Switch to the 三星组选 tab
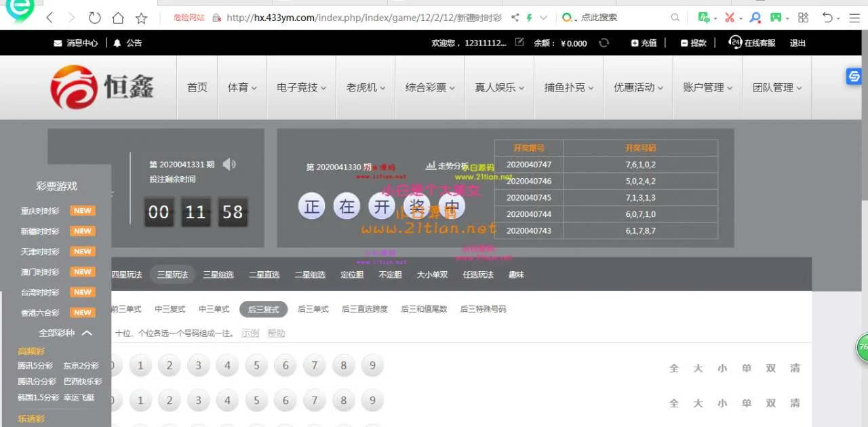 [x=218, y=274]
